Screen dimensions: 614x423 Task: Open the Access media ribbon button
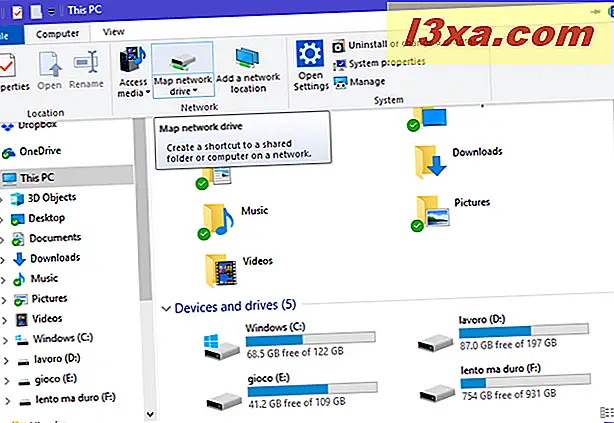[x=133, y=71]
